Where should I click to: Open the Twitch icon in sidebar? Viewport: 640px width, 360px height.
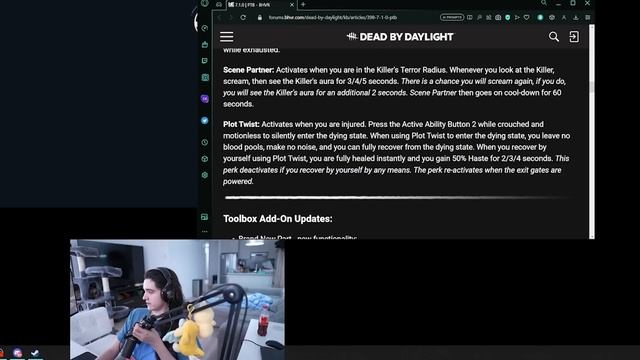coord(205,61)
